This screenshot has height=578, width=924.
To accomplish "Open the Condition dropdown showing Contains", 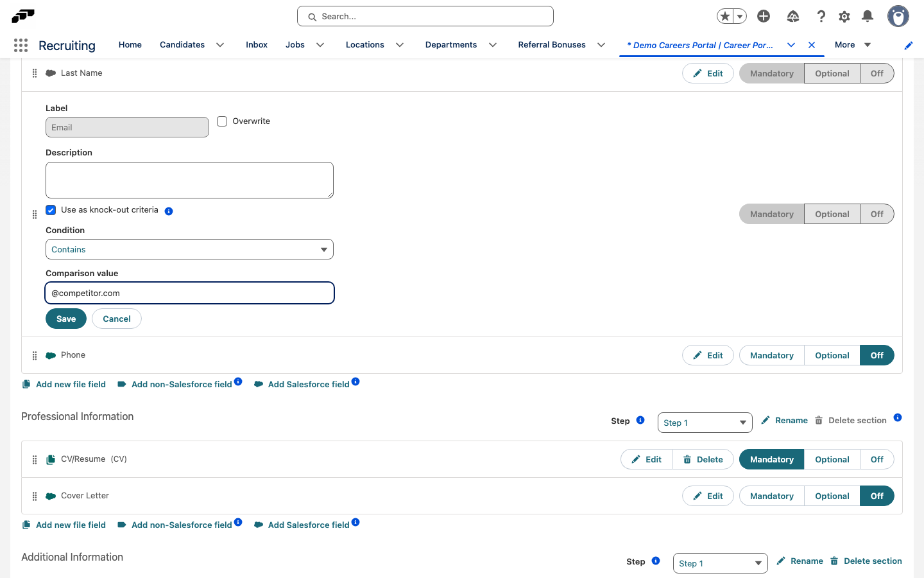I will pyautogui.click(x=189, y=249).
